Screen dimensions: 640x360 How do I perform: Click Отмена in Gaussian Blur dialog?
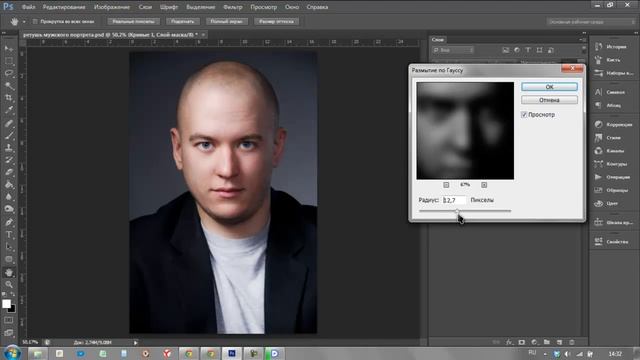[x=549, y=100]
